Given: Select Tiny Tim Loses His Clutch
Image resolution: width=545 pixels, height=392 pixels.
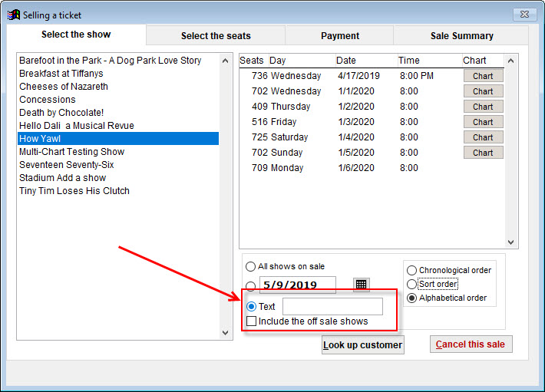Looking at the screenshot, I should click(x=118, y=190).
